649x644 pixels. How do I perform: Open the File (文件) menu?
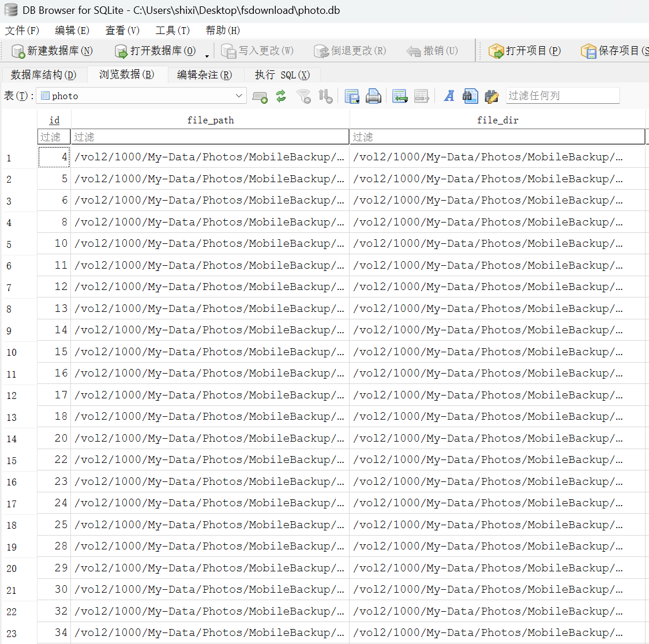point(22,31)
